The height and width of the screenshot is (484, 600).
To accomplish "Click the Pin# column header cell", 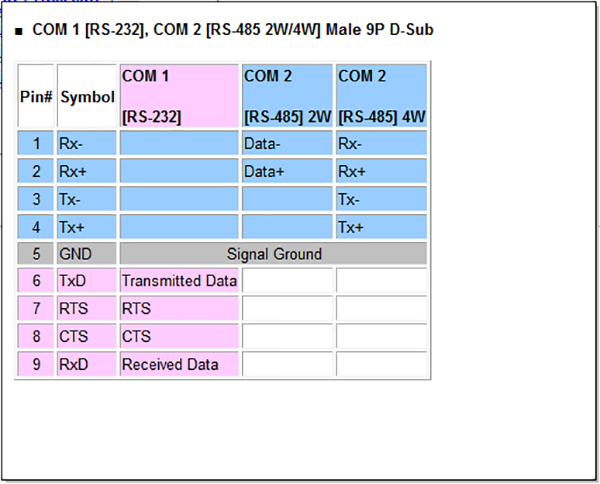I will click(x=36, y=97).
